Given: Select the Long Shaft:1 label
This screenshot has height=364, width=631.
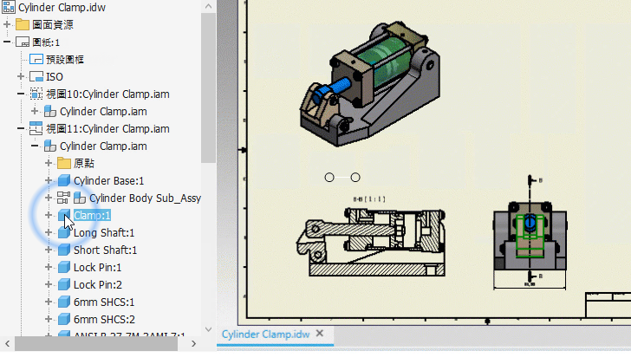Looking at the screenshot, I should click(104, 233).
